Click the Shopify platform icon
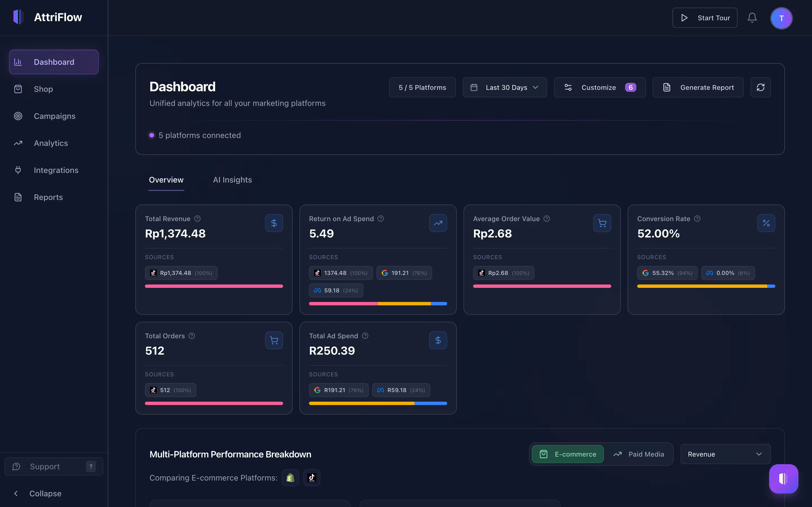Image resolution: width=812 pixels, height=507 pixels. pos(290,477)
